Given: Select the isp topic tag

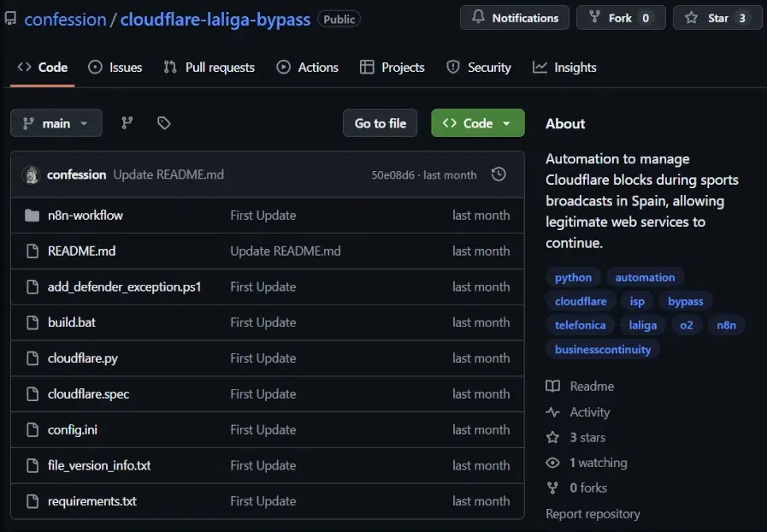Looking at the screenshot, I should pyautogui.click(x=637, y=301).
